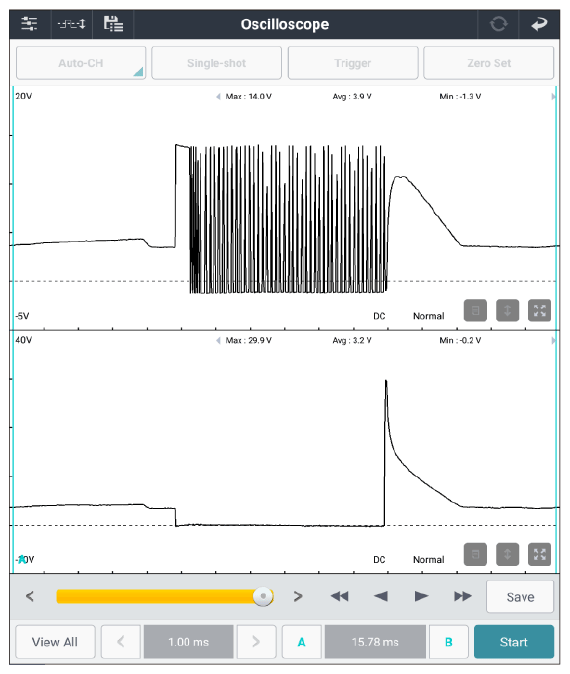Image resolution: width=570 pixels, height=674 pixels.
Task: Click top channel left arrow near Max value
Action: 218,97
